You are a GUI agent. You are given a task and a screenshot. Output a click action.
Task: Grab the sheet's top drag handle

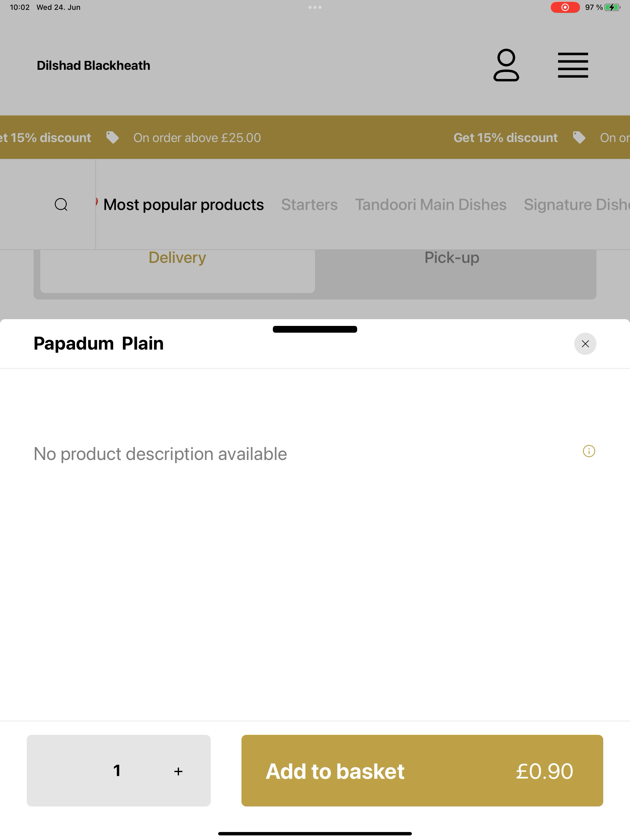click(x=315, y=329)
